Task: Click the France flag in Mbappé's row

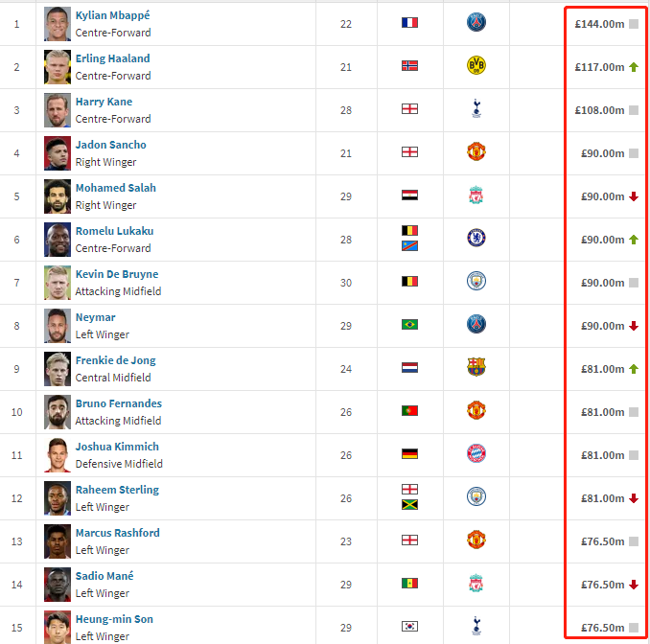Action: 409,22
